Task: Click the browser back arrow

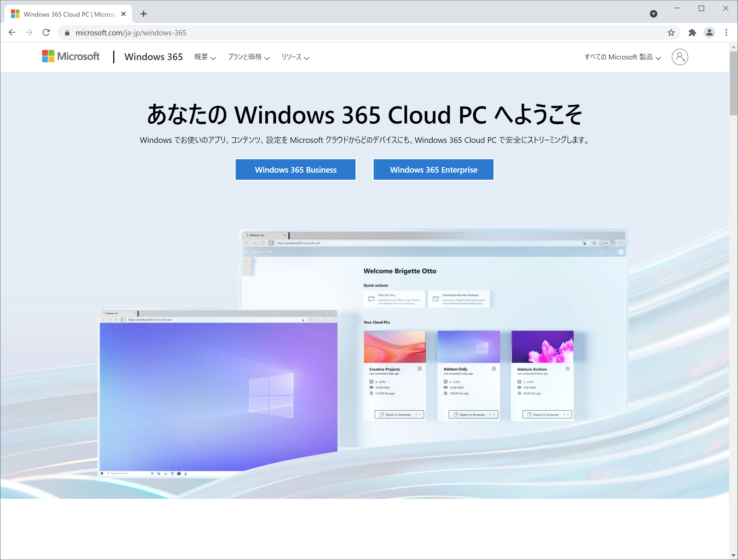Action: pos(12,33)
